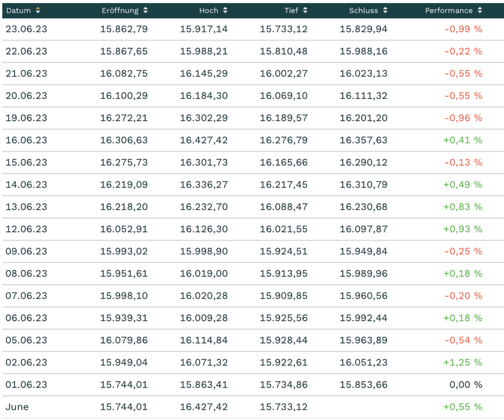504x420 pixels.
Task: Select the Eröffnung column header label
Action: click(x=120, y=11)
